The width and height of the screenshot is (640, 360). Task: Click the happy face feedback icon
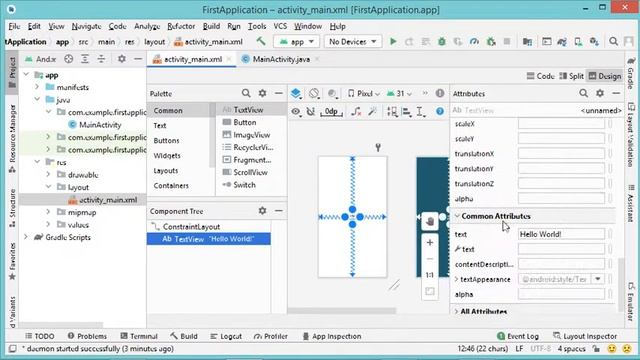pos(611,349)
